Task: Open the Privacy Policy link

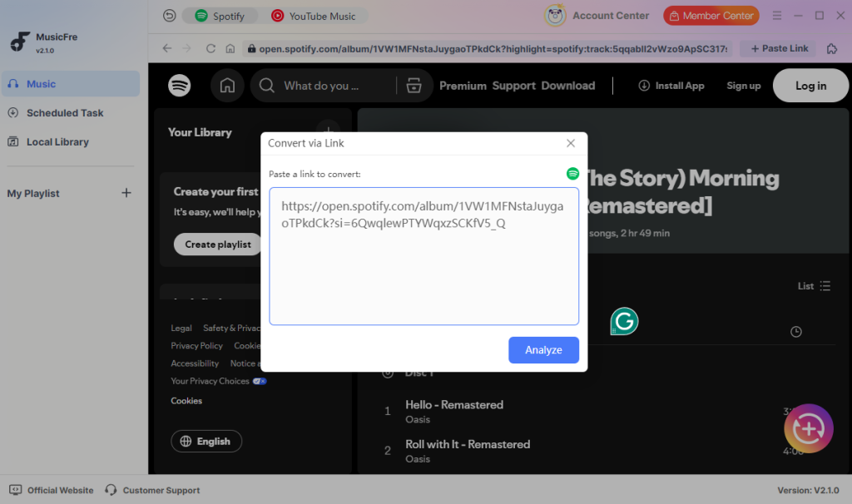Action: coord(196,346)
